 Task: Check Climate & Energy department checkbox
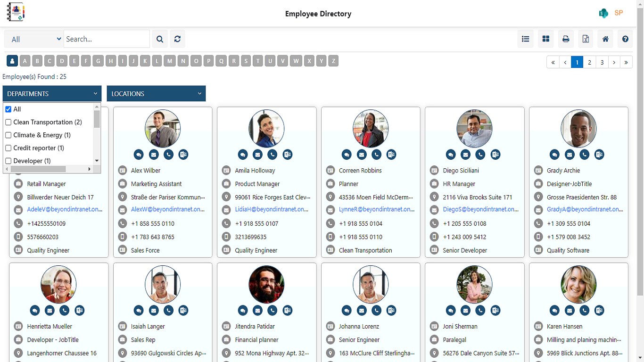[8, 135]
